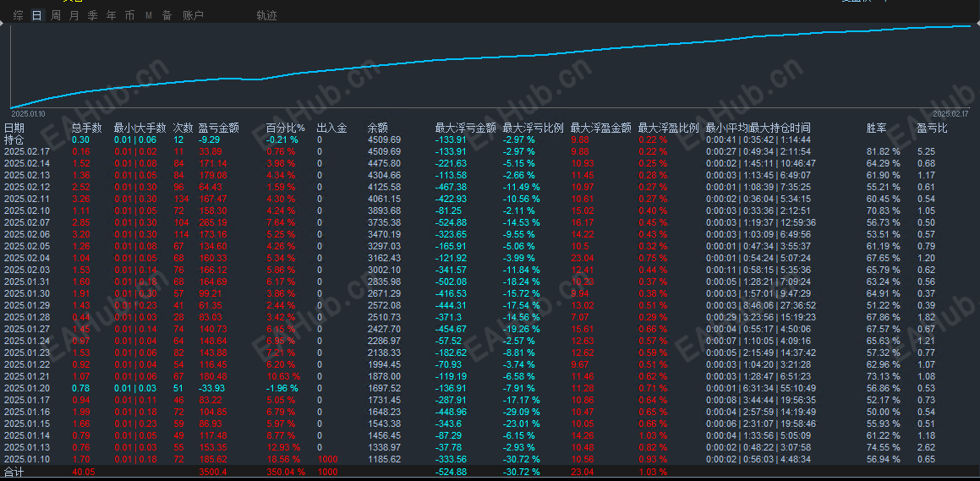Select the 2025.02.14 date row
980x481 pixels.
tap(490, 164)
